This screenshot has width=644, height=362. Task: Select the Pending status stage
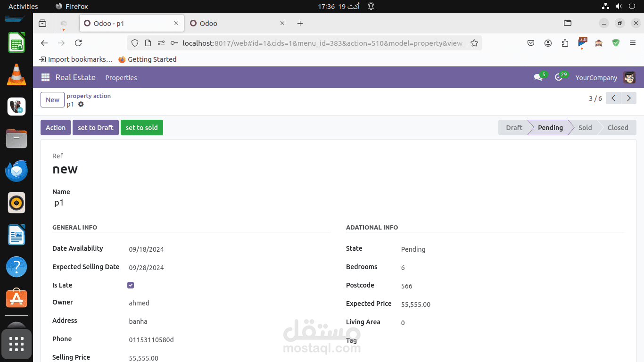(x=550, y=128)
